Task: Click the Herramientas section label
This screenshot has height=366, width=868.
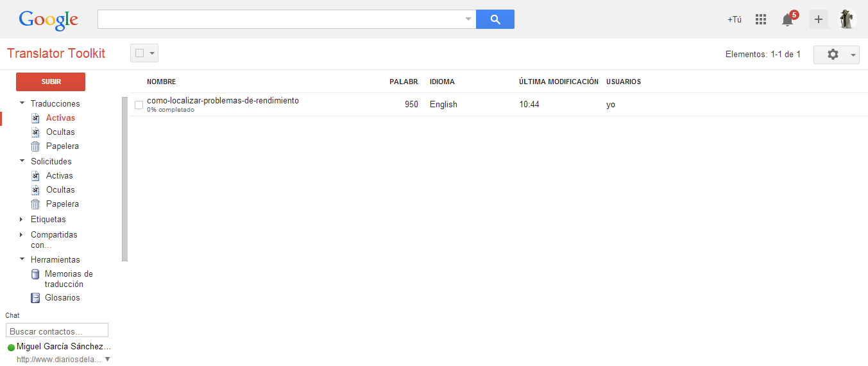Action: (55, 259)
